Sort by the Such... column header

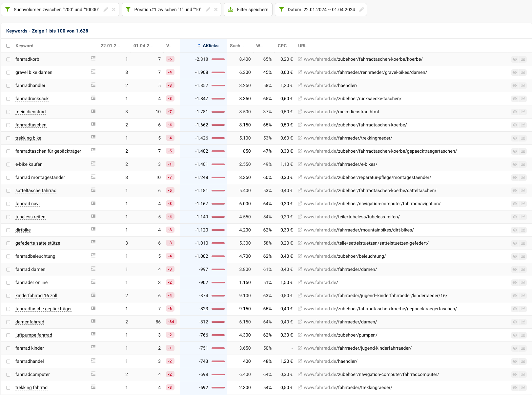236,46
